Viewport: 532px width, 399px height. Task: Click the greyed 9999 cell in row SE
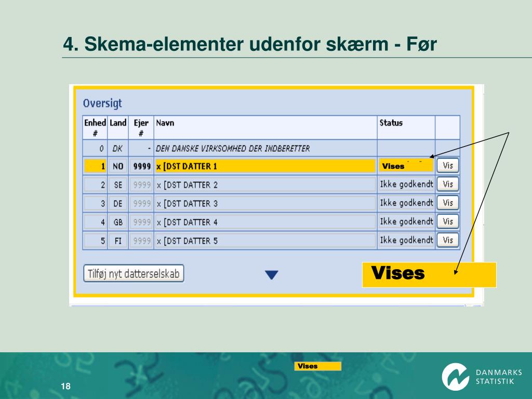click(x=141, y=184)
